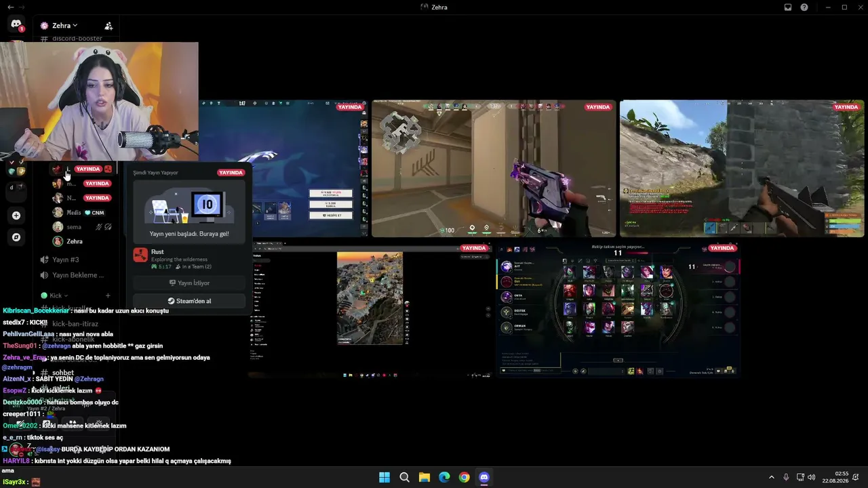Click the sema user name in voice list
Image resolution: width=868 pixels, height=488 pixels.
coord(74,227)
